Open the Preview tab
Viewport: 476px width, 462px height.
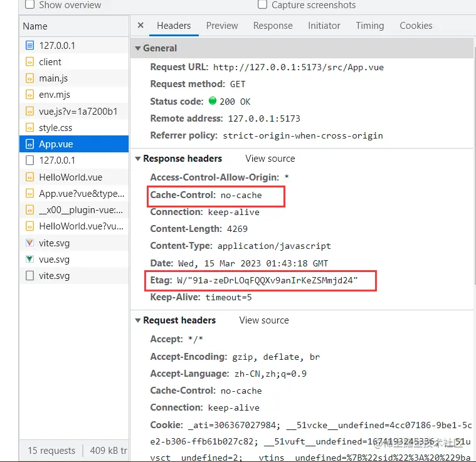coord(222,26)
